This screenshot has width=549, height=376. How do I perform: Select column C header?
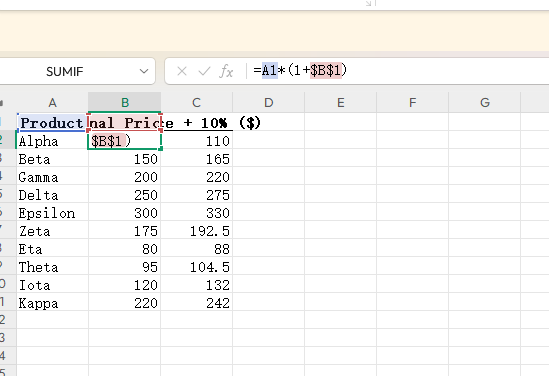196,103
